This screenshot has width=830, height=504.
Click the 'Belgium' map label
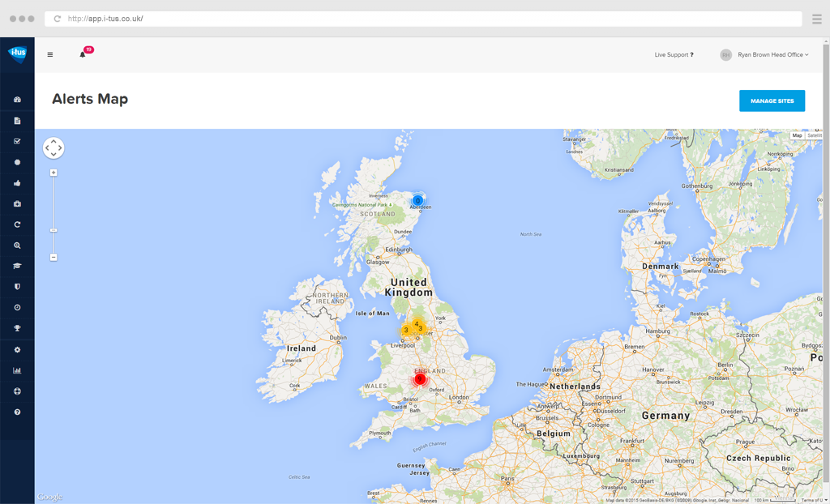click(x=554, y=433)
